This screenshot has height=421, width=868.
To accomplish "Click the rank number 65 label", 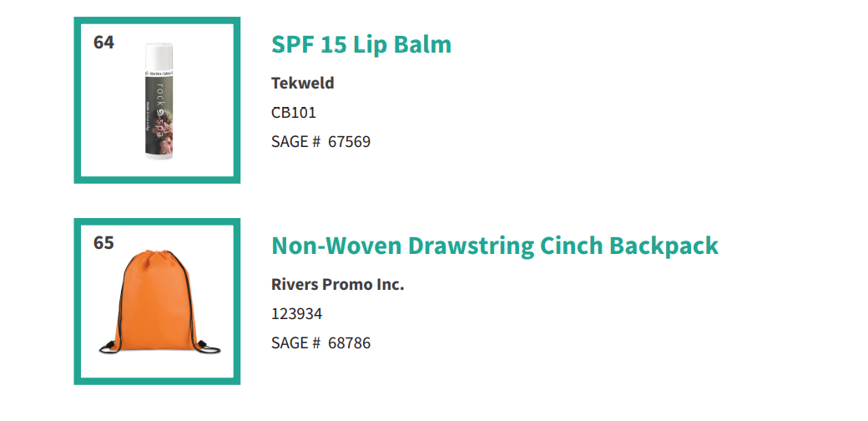I will 103,243.
